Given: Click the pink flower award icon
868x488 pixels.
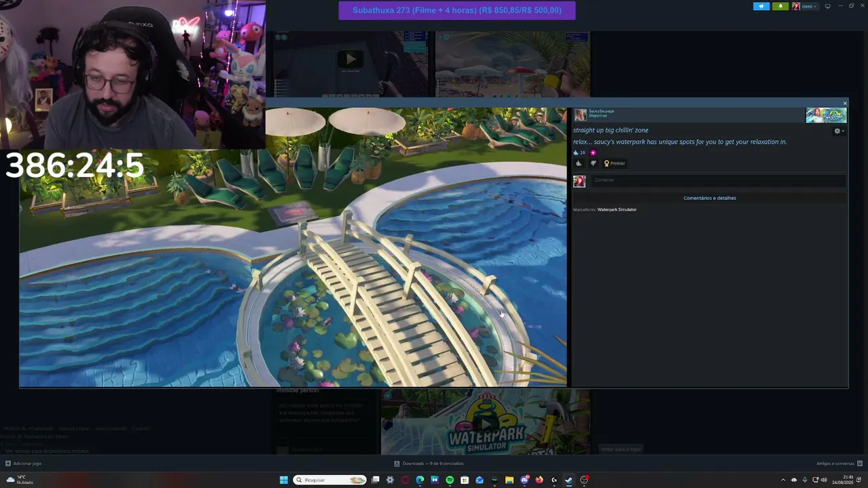Looking at the screenshot, I should click(x=593, y=152).
